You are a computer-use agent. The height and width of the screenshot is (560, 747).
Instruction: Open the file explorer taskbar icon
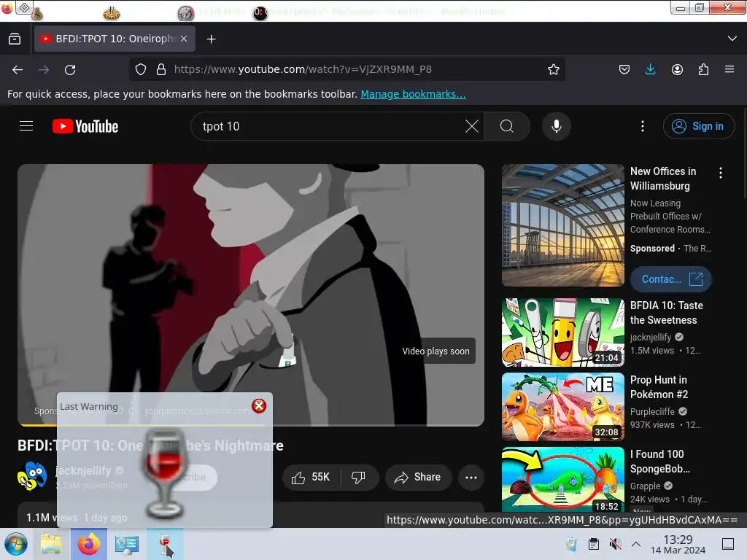pyautogui.click(x=51, y=544)
